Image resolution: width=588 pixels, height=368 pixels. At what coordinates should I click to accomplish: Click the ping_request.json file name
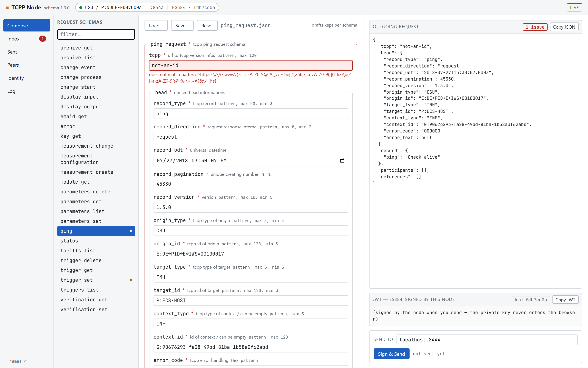pyautogui.click(x=245, y=25)
